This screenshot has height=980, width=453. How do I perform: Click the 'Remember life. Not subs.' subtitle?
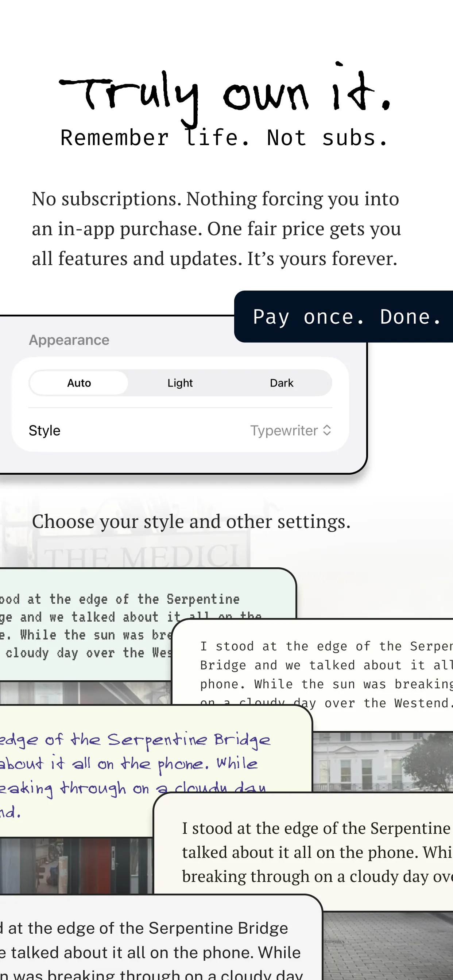(x=224, y=138)
